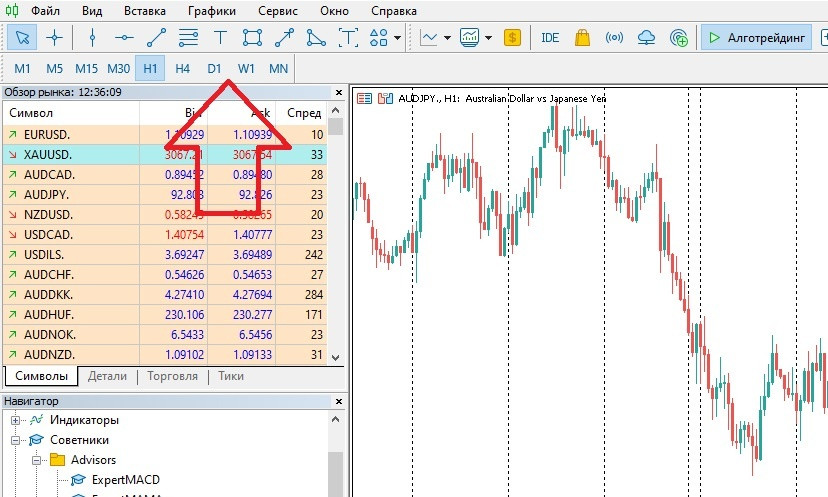Select the cursor arrow tool

(22, 37)
